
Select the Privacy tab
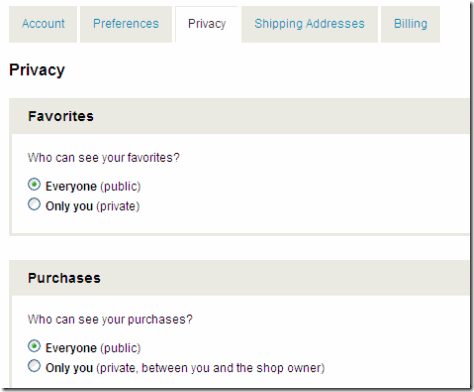tap(207, 24)
